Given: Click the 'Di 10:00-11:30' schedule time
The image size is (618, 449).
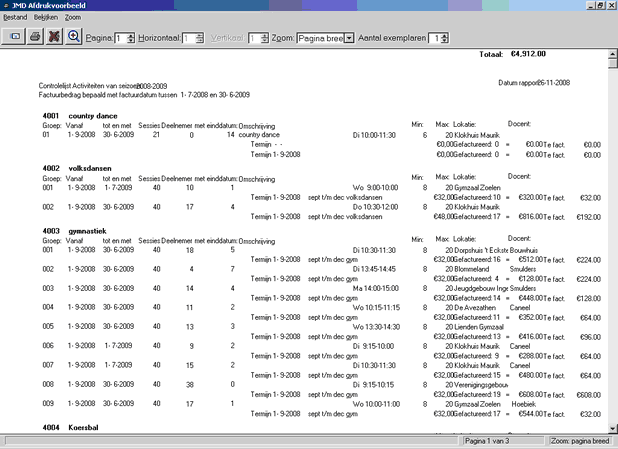Looking at the screenshot, I should 374,135.
